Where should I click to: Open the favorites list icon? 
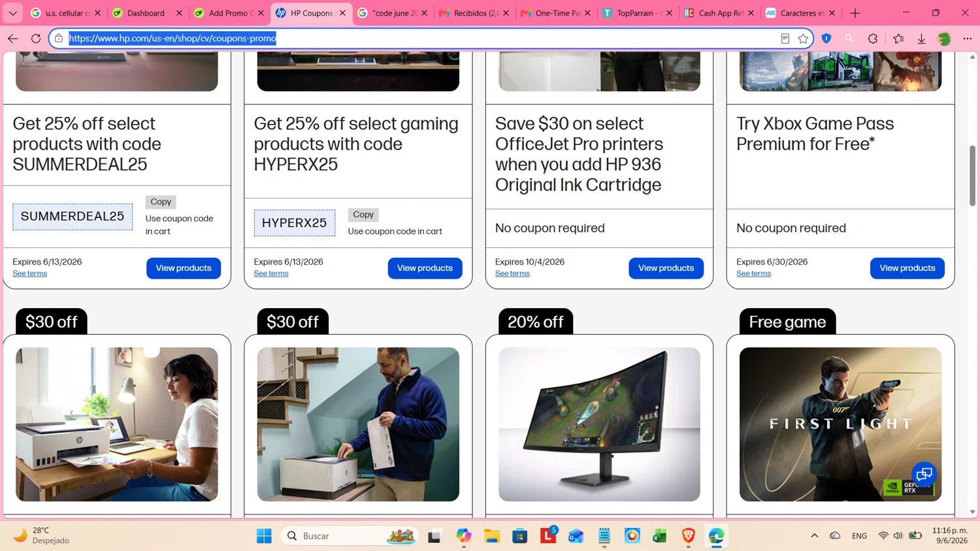click(898, 39)
